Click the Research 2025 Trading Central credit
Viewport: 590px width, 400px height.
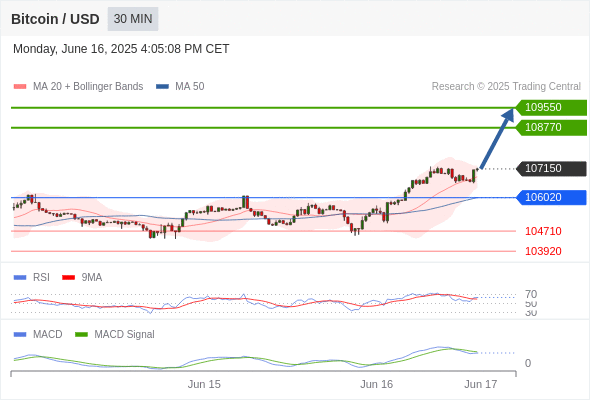(506, 87)
